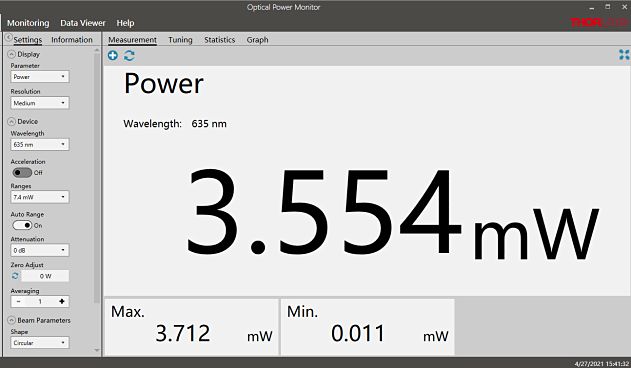Open the Resolution dropdown set to Medium
The height and width of the screenshot is (368, 631).
(39, 103)
